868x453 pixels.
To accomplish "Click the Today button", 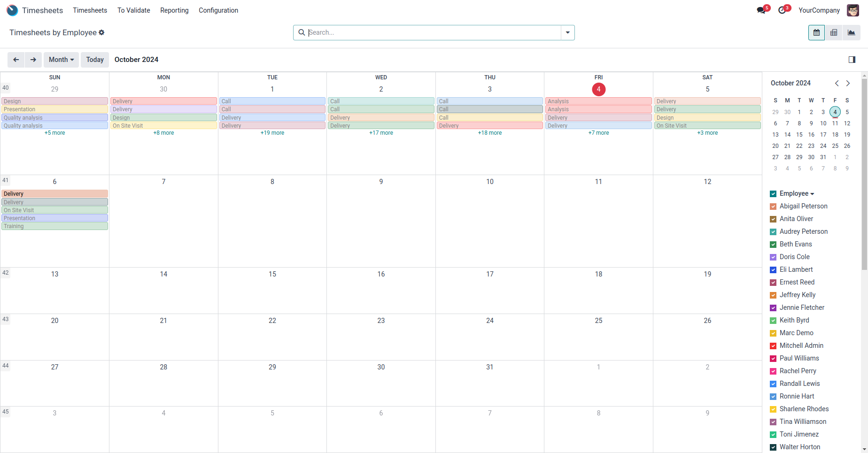I will pyautogui.click(x=95, y=60).
